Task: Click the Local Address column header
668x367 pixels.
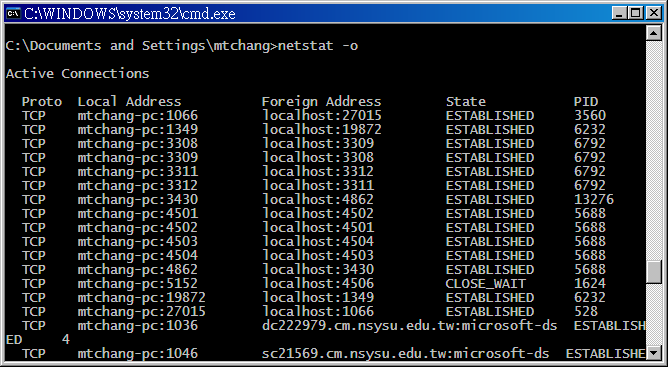Action: coord(130,102)
